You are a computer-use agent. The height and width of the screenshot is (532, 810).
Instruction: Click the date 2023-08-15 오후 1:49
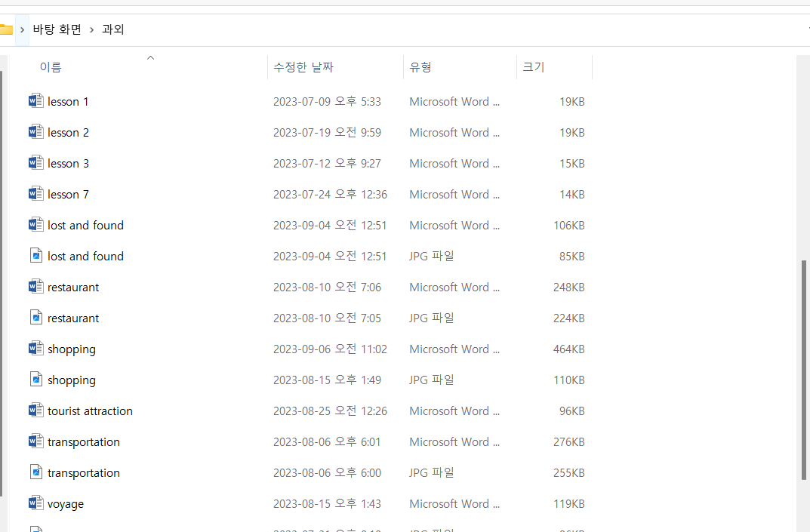tap(327, 380)
